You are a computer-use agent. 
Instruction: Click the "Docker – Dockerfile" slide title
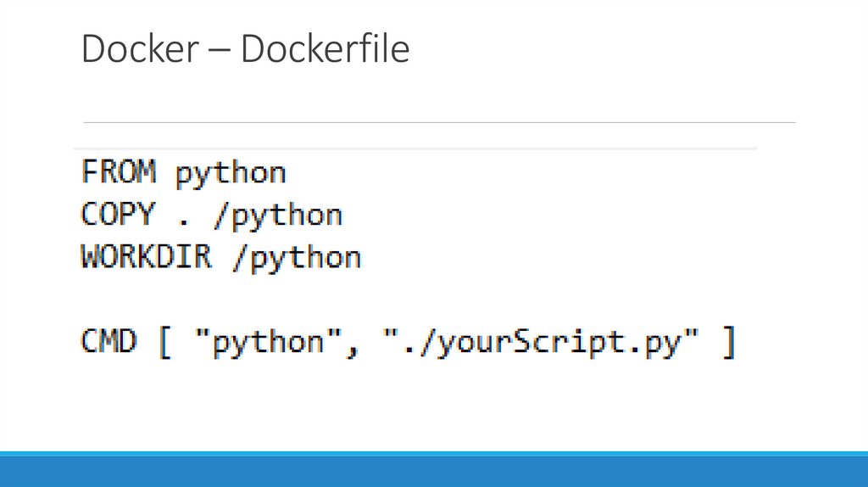245,50
